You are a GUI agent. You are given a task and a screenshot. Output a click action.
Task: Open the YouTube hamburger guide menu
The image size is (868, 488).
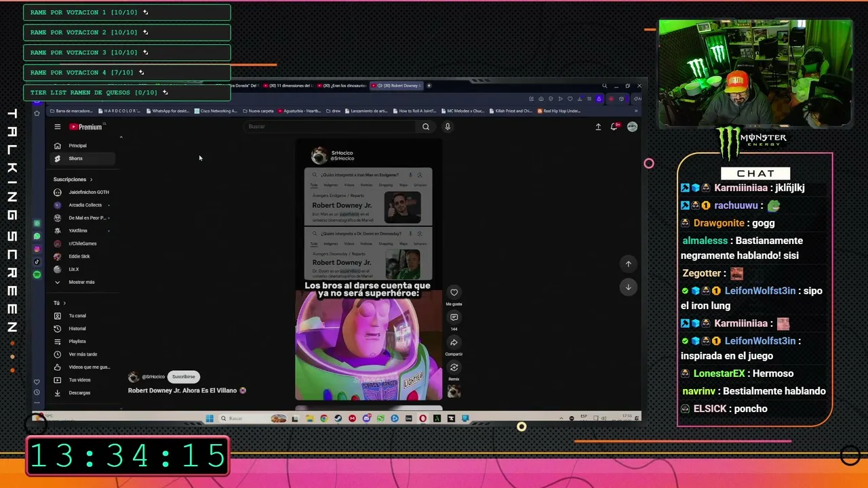coord(58,127)
